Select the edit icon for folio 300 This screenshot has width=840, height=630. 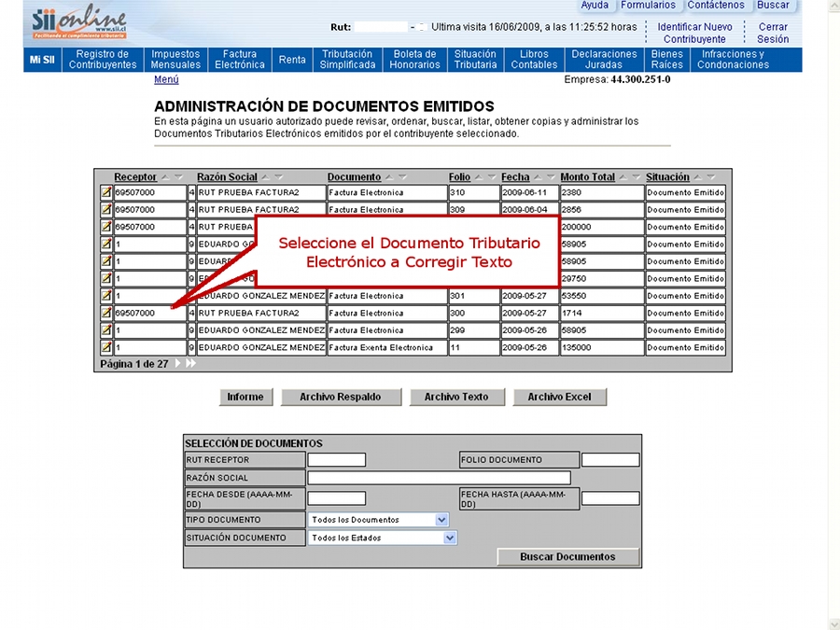click(106, 313)
